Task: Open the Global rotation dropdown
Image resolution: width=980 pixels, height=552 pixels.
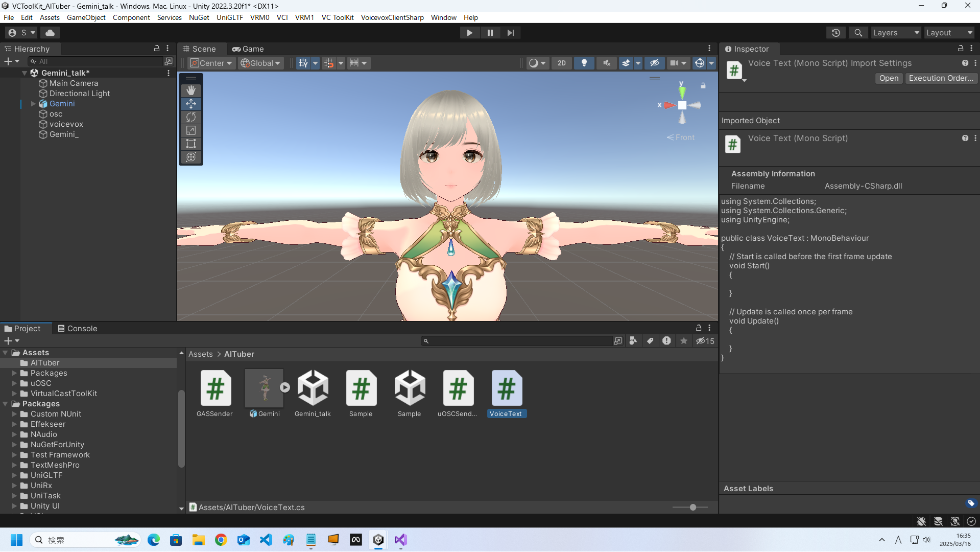Action: coord(260,63)
